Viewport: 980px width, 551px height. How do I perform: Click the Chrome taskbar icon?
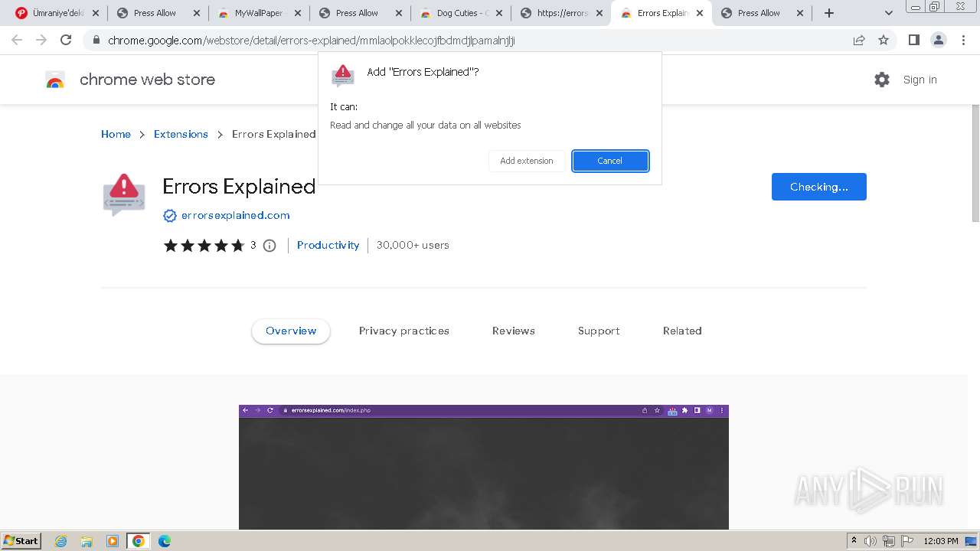(x=139, y=541)
